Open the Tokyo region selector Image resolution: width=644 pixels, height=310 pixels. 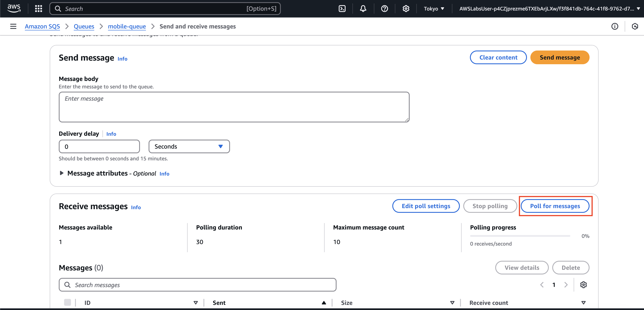[434, 9]
